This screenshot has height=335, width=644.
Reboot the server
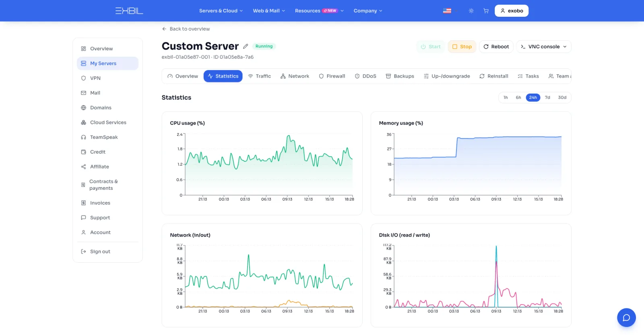pyautogui.click(x=496, y=47)
